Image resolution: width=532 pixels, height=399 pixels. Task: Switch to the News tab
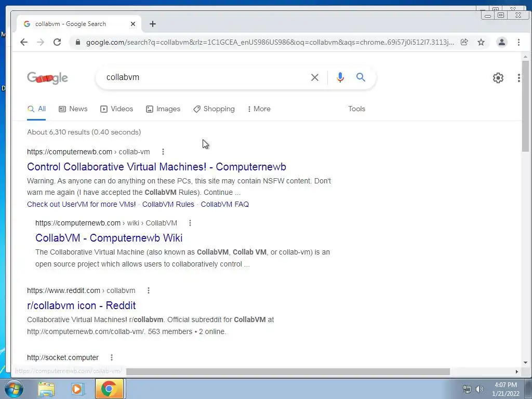coord(73,109)
